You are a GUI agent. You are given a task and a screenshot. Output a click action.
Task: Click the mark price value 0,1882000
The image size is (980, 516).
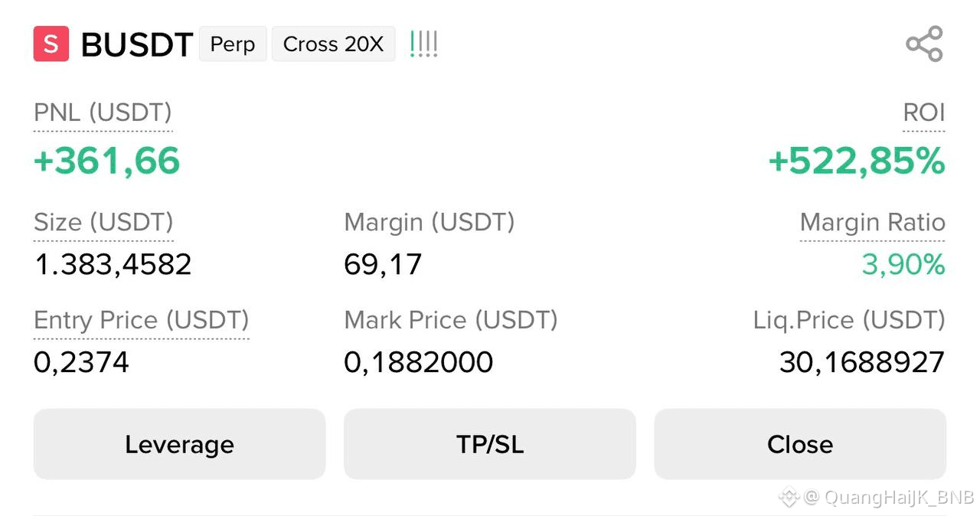(419, 362)
